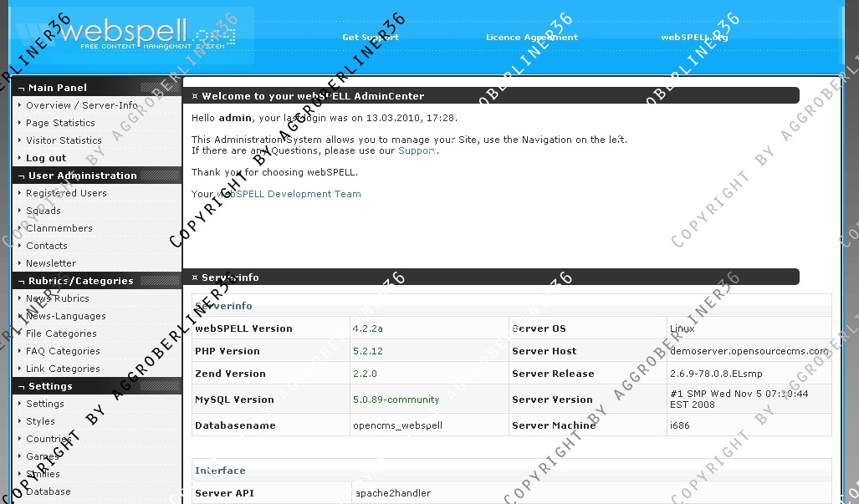Click the webSPELL version value 4.2.2a
This screenshot has height=504, width=859.
[x=367, y=328]
